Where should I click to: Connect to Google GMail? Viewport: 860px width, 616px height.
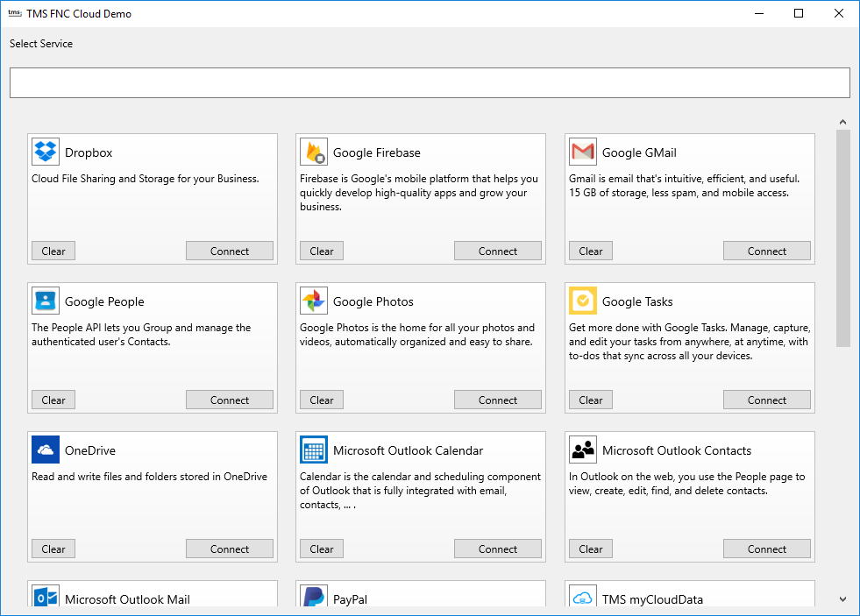click(767, 251)
